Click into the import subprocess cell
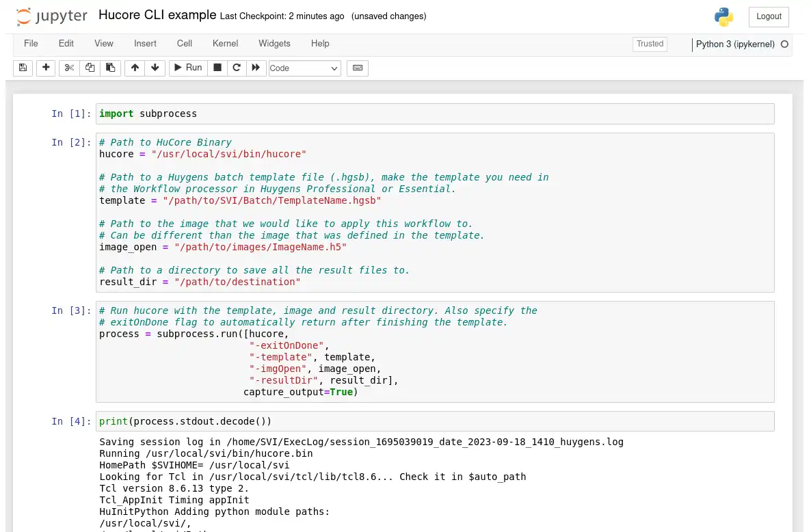The image size is (811, 532). (435, 114)
